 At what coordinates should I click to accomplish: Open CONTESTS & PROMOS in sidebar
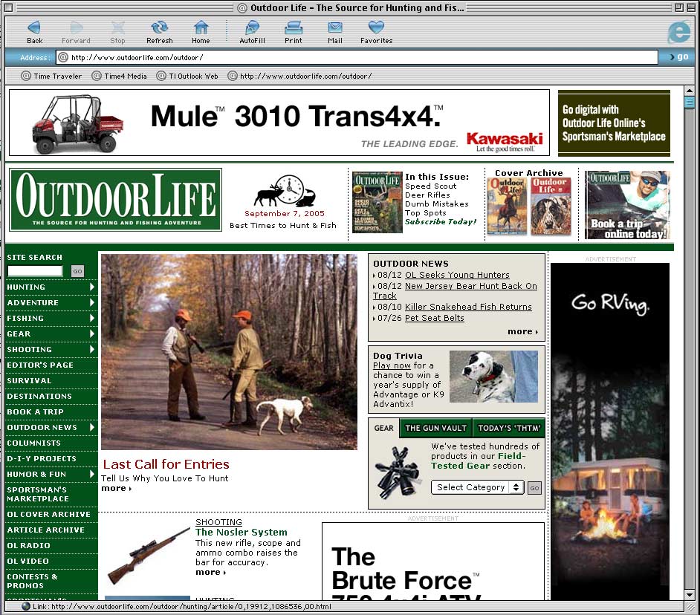coord(32,581)
